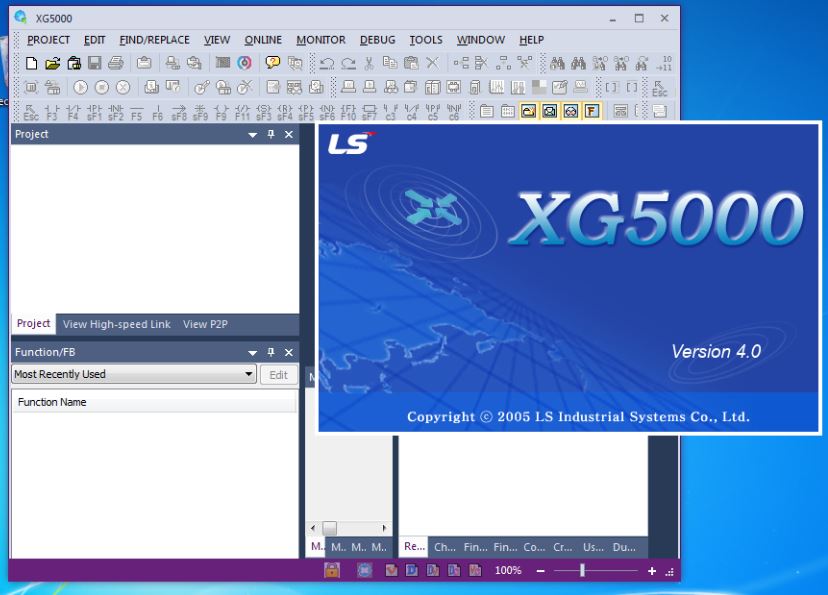Select the 'Us...' message tab
Image resolution: width=828 pixels, height=595 pixels.
(x=594, y=547)
